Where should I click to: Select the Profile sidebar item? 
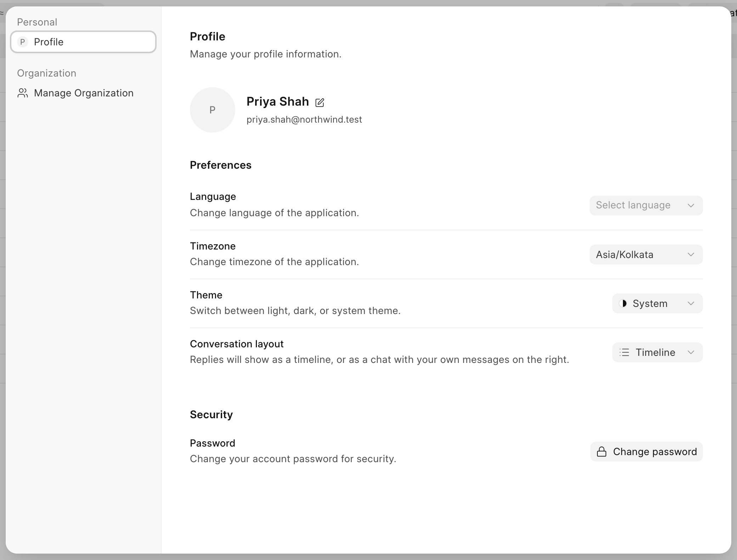(83, 42)
